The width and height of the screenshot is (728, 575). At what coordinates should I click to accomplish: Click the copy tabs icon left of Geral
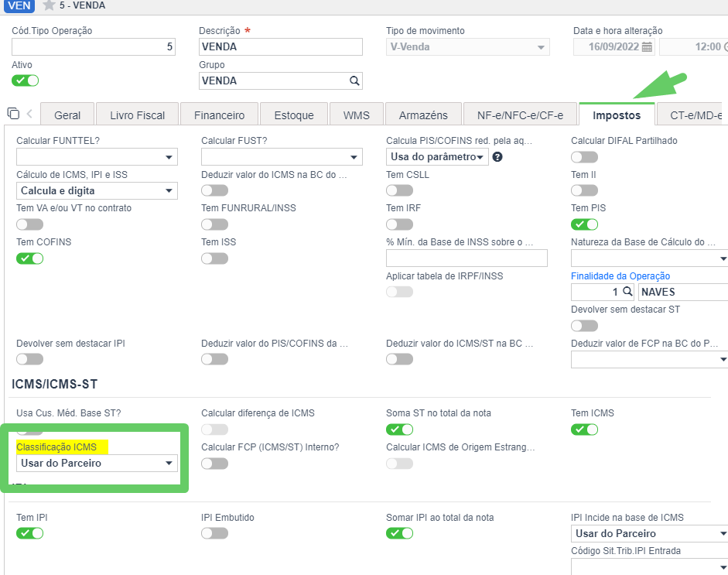click(x=13, y=113)
